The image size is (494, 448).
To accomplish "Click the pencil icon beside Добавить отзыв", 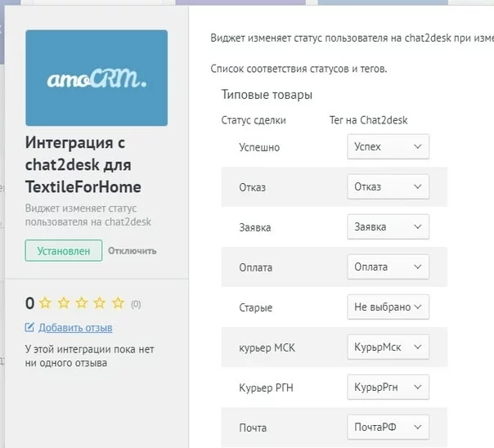I will coord(30,328).
